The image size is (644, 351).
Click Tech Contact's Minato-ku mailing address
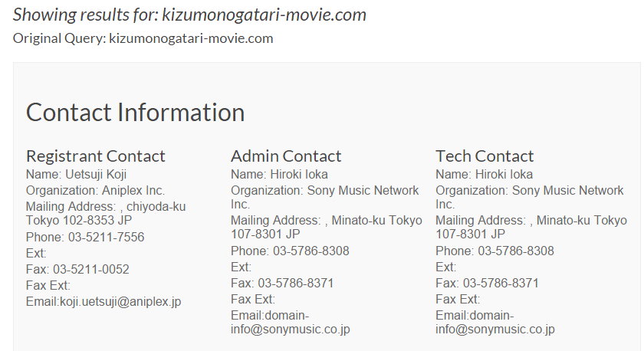pyautogui.click(x=531, y=227)
